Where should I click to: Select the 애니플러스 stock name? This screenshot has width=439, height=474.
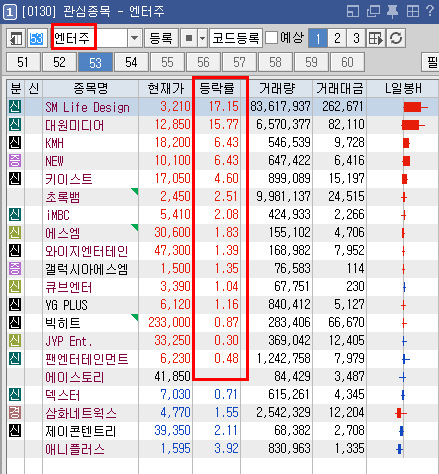point(75,449)
